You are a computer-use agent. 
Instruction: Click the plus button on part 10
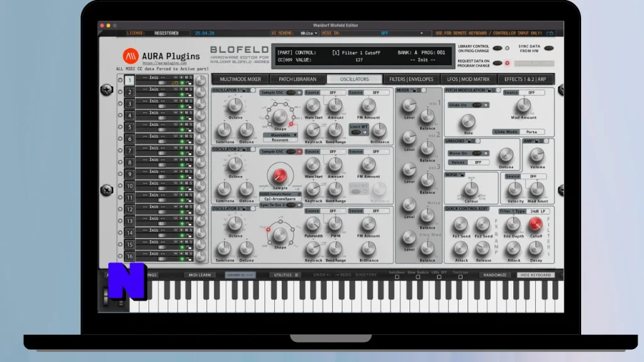tap(181, 183)
